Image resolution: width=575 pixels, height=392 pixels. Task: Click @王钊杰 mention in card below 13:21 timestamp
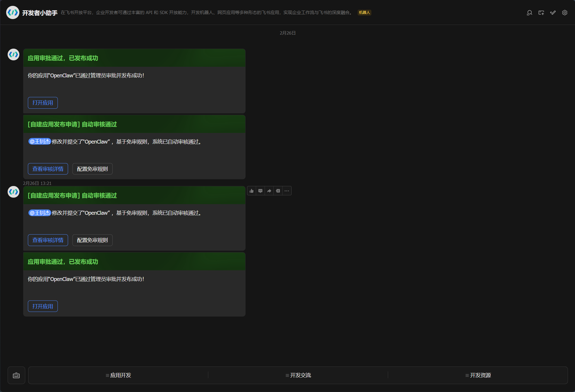click(40, 213)
